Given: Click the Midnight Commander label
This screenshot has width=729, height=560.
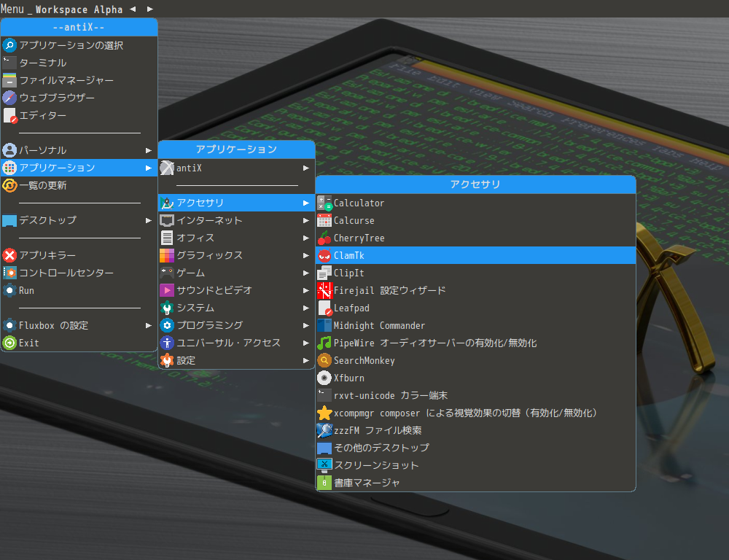Looking at the screenshot, I should click(379, 326).
